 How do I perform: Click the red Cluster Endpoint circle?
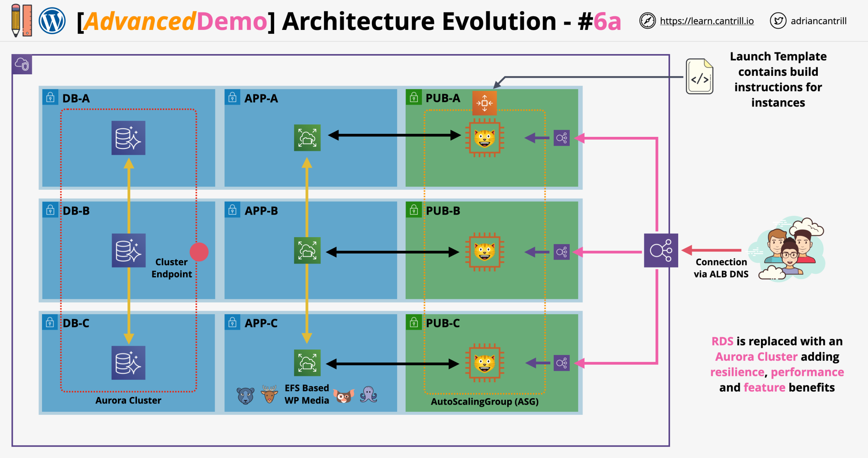point(199,252)
